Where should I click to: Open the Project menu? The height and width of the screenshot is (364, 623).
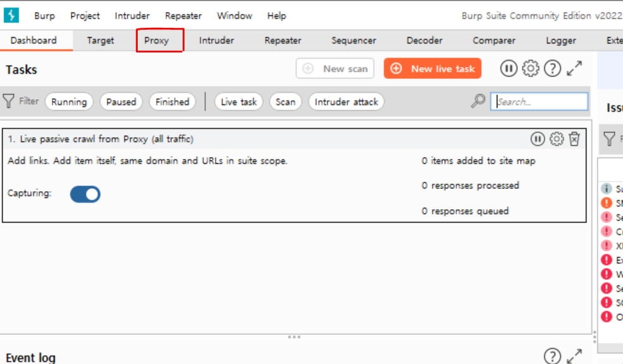(x=85, y=16)
